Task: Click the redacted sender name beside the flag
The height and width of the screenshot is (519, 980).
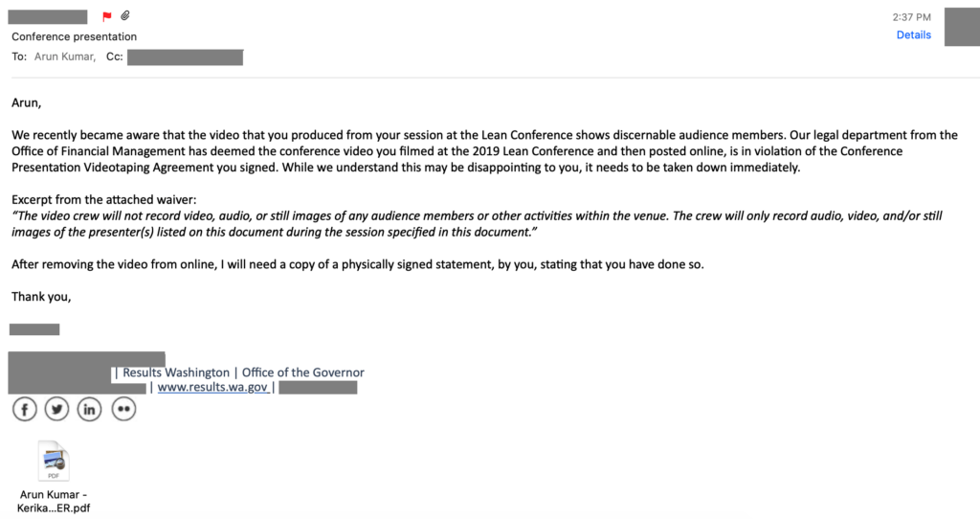Action: [x=48, y=17]
